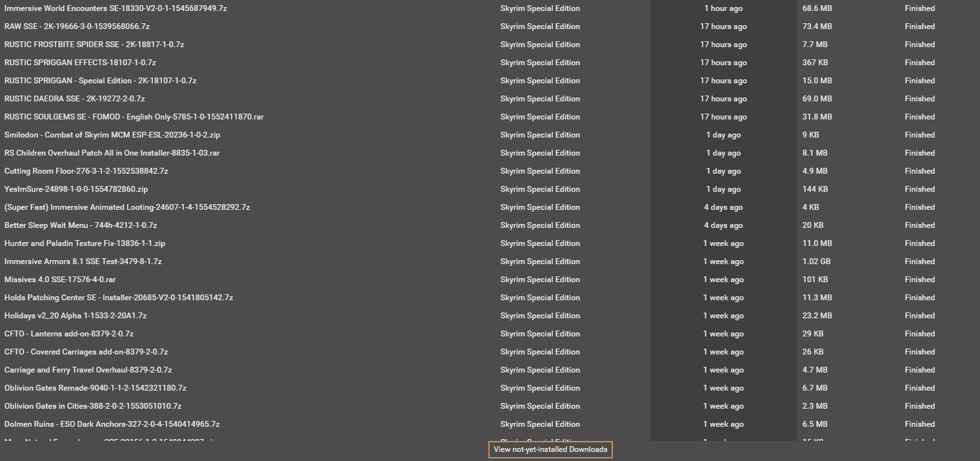Click '4 days ago' in Better Sleep Wait Menu row

coord(723,225)
